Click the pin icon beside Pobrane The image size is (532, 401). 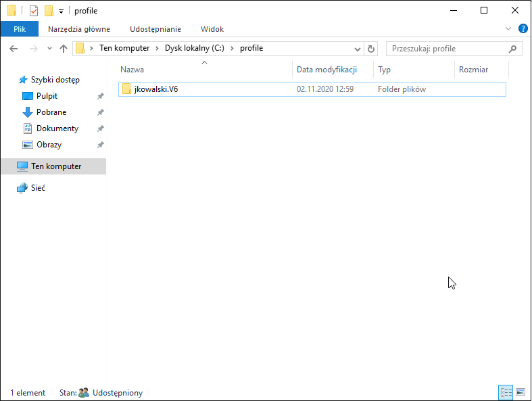pyautogui.click(x=101, y=112)
